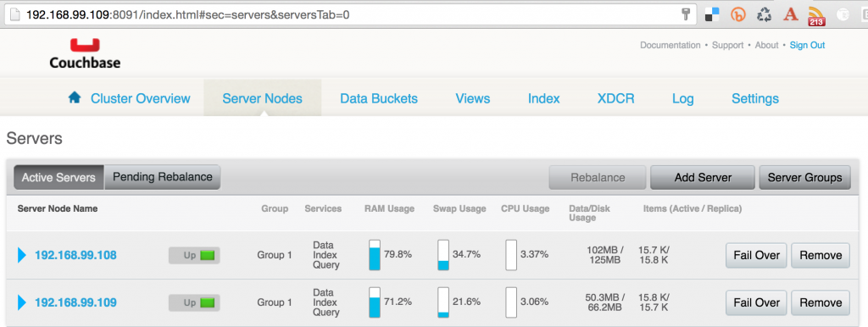Image resolution: width=868 pixels, height=327 pixels.
Task: Click the RAM usage bar showing 79.8%
Action: (x=375, y=255)
